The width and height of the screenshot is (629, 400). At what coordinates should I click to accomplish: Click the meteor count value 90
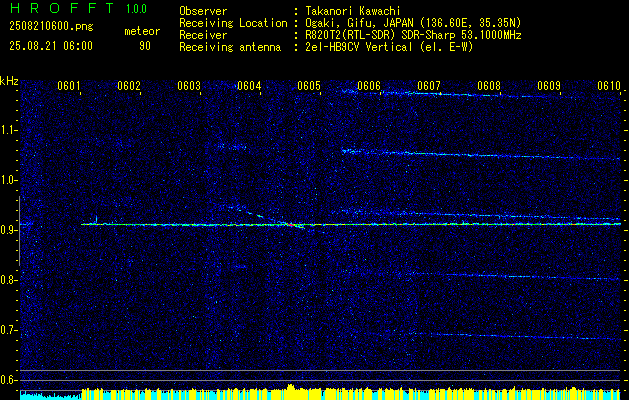145,46
